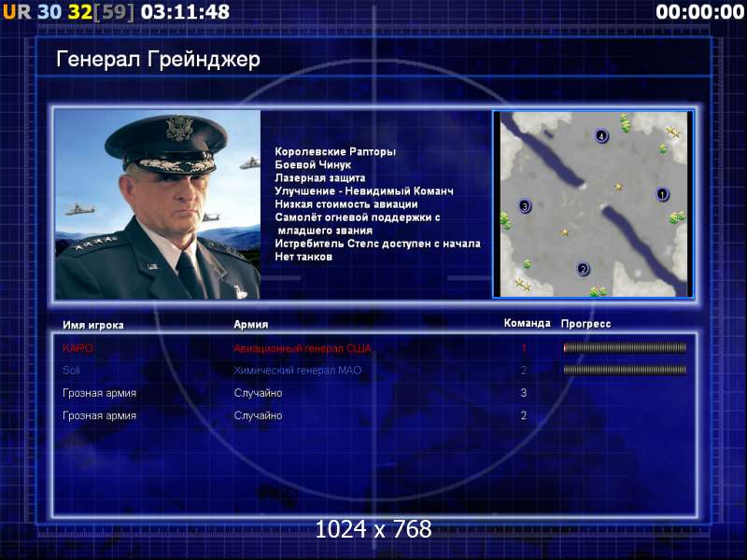This screenshot has width=747, height=560.
Task: Click 'Улучшение - Невидимый Команч' line
Action: click(x=364, y=191)
